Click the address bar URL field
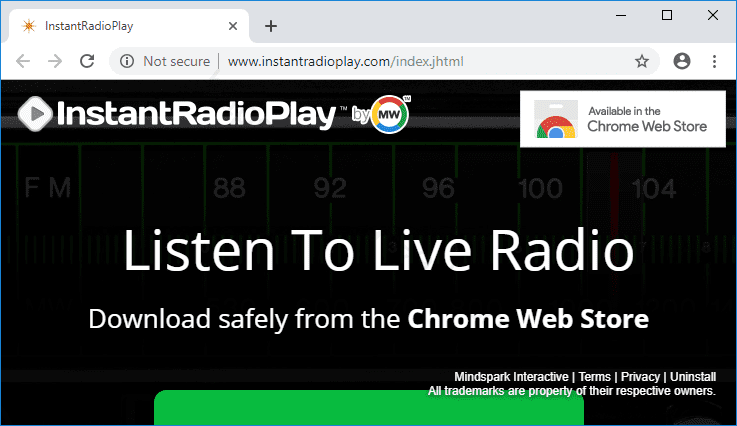Image resolution: width=737 pixels, height=426 pixels. pos(400,61)
